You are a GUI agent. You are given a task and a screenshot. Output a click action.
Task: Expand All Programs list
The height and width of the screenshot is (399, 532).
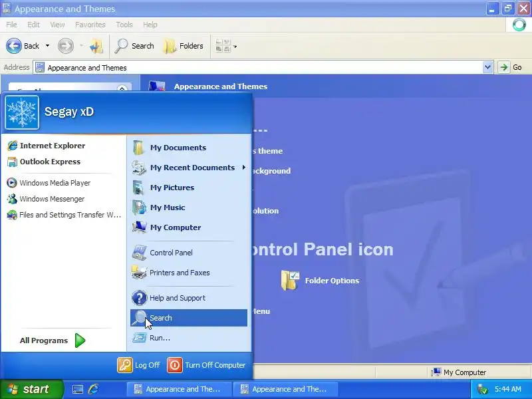point(53,340)
